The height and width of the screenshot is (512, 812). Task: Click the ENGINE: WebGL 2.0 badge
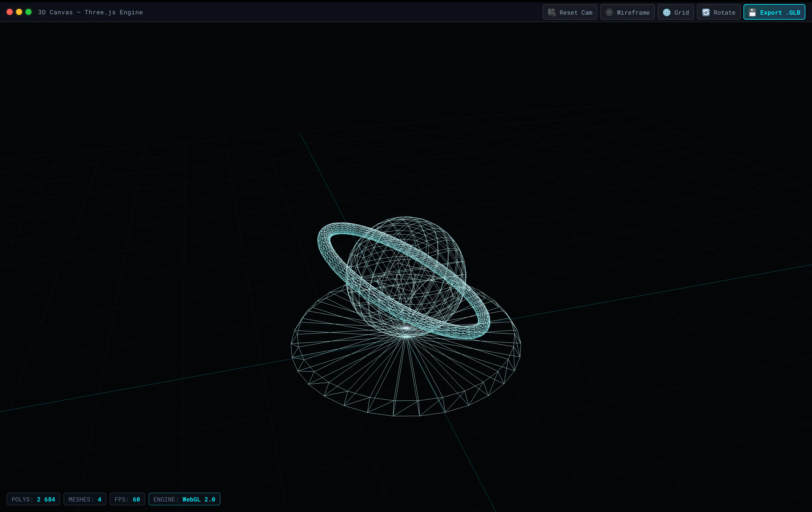184,499
